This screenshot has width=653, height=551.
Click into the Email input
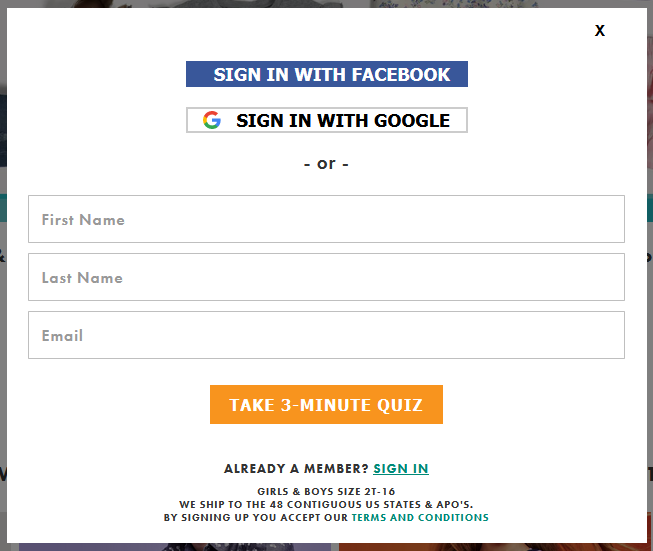click(x=326, y=335)
